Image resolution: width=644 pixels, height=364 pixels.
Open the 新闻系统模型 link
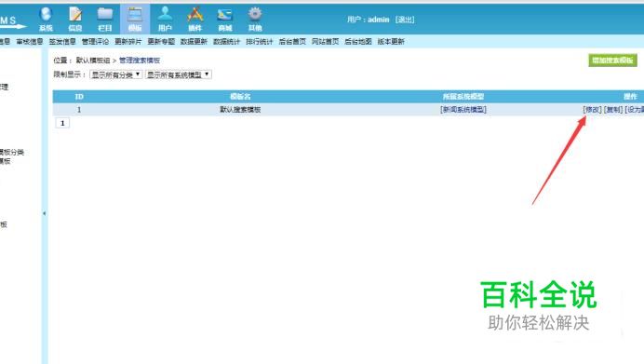[x=463, y=110]
